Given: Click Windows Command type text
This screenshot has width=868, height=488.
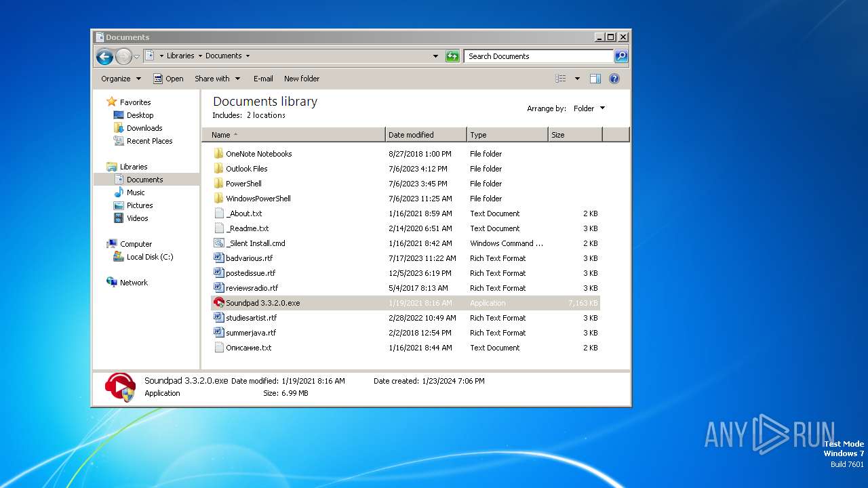Looking at the screenshot, I should point(507,243).
